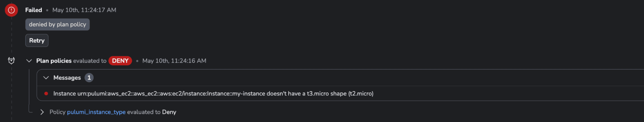
Task: Click the Failed status label
Action: [x=34, y=10]
